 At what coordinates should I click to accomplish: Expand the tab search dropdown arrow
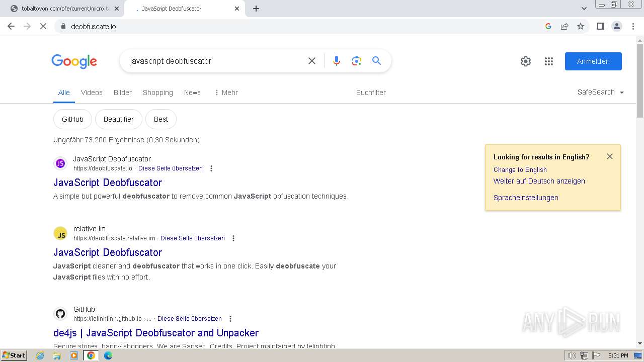click(584, 9)
